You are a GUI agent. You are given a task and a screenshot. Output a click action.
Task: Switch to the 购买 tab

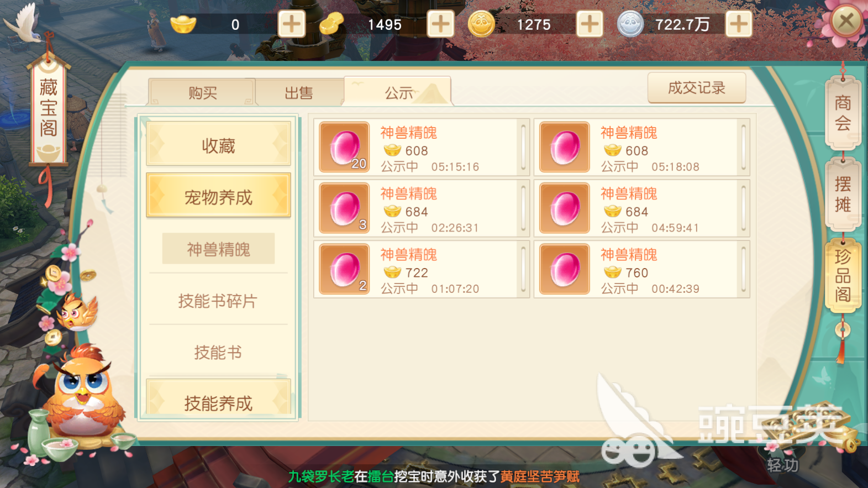[x=202, y=92]
